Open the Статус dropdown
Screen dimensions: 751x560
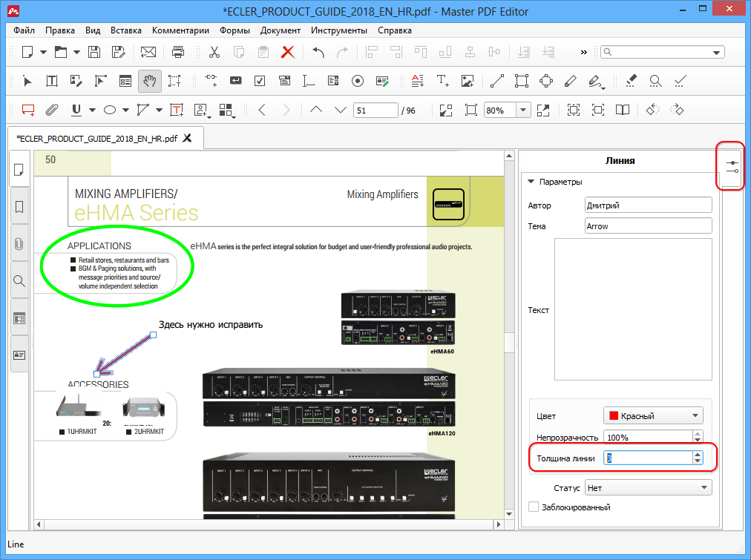coord(647,487)
